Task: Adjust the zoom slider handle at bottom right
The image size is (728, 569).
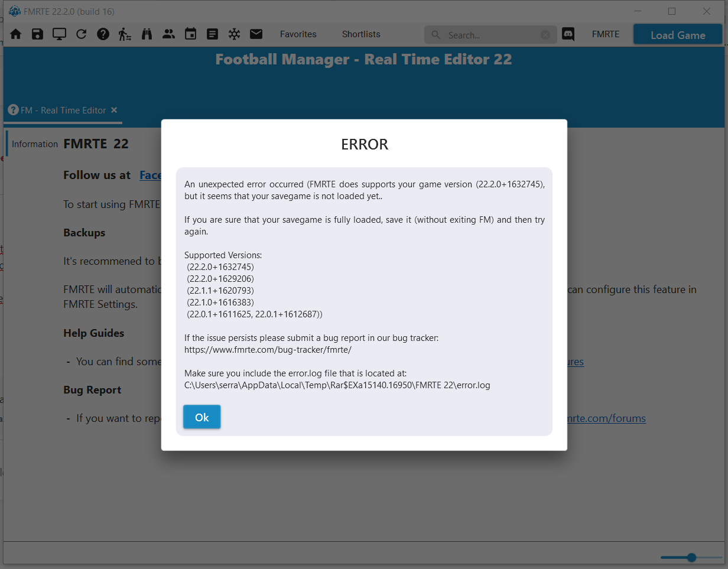Action: 691,557
